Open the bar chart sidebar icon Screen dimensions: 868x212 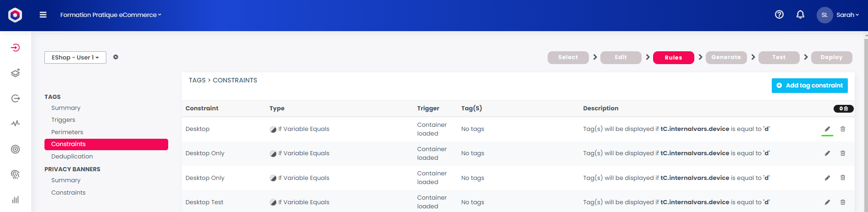tap(16, 200)
